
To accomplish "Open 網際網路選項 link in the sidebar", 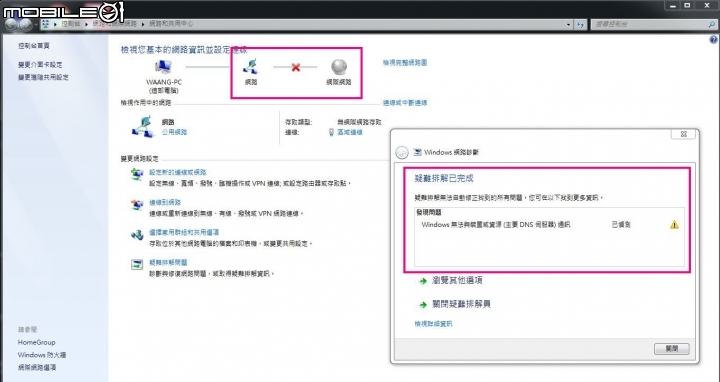I will (x=37, y=368).
